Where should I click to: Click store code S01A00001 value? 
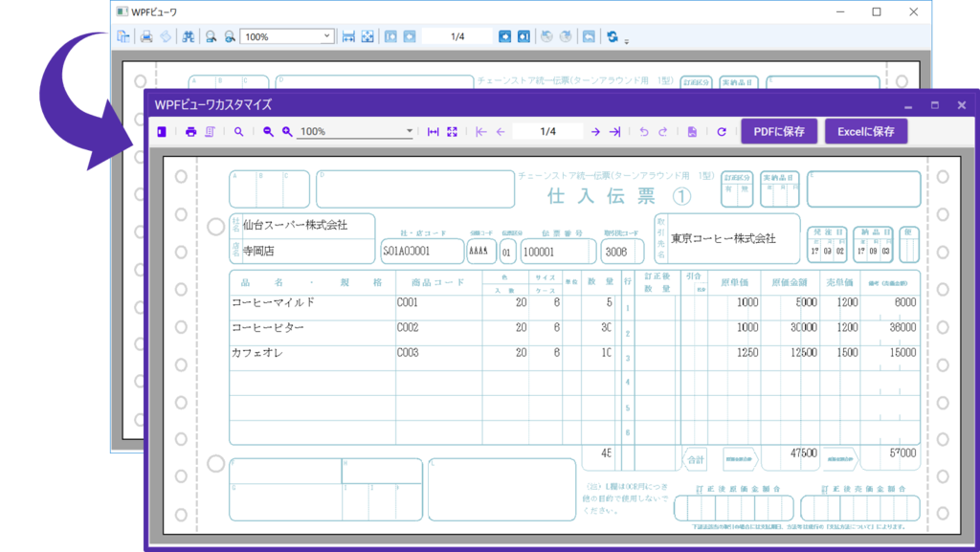point(407,251)
